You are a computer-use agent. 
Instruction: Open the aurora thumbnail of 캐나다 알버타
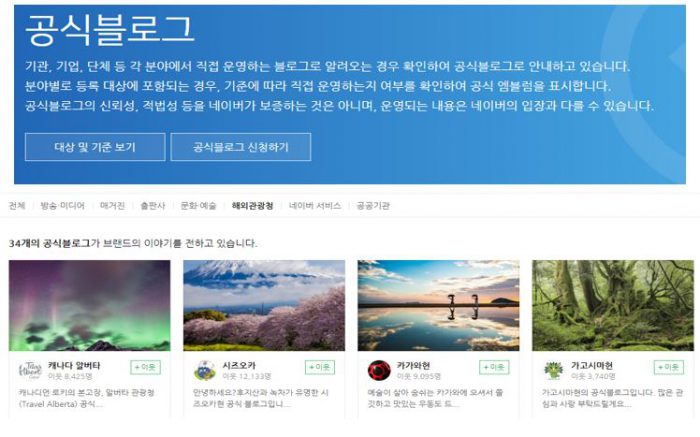point(89,305)
